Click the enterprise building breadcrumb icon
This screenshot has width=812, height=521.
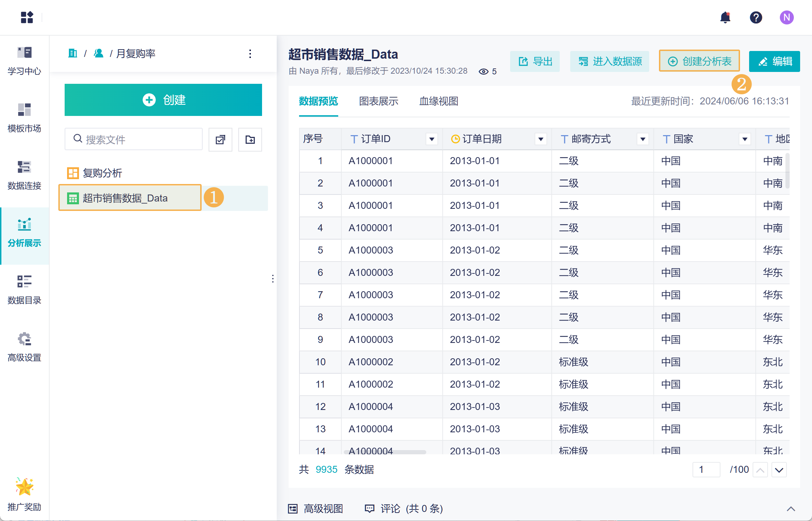[x=73, y=53]
